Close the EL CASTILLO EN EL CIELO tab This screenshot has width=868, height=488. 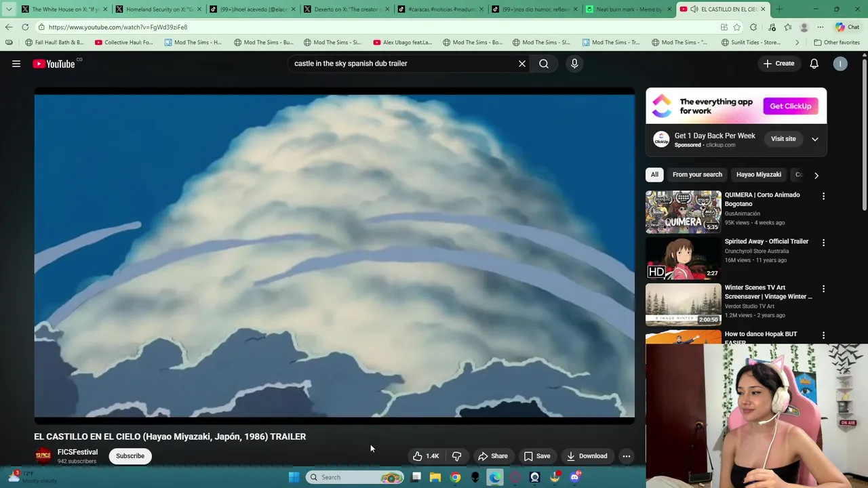pyautogui.click(x=763, y=9)
